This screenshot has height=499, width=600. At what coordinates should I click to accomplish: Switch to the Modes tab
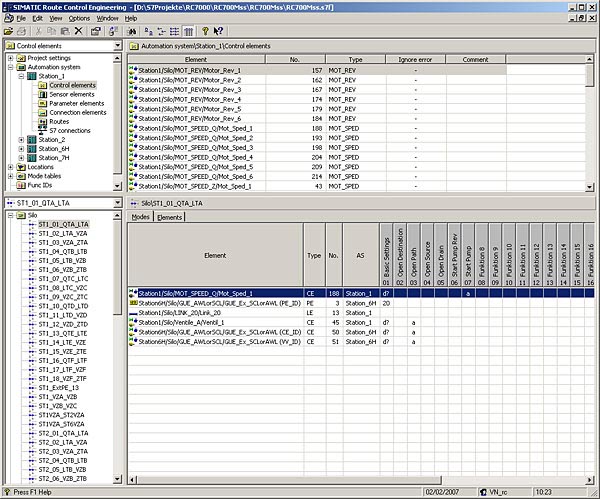tap(140, 216)
